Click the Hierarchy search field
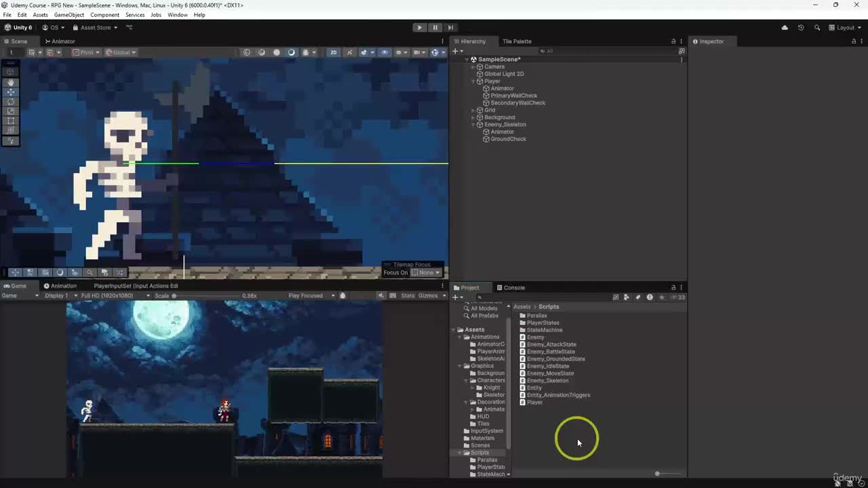 click(x=607, y=51)
